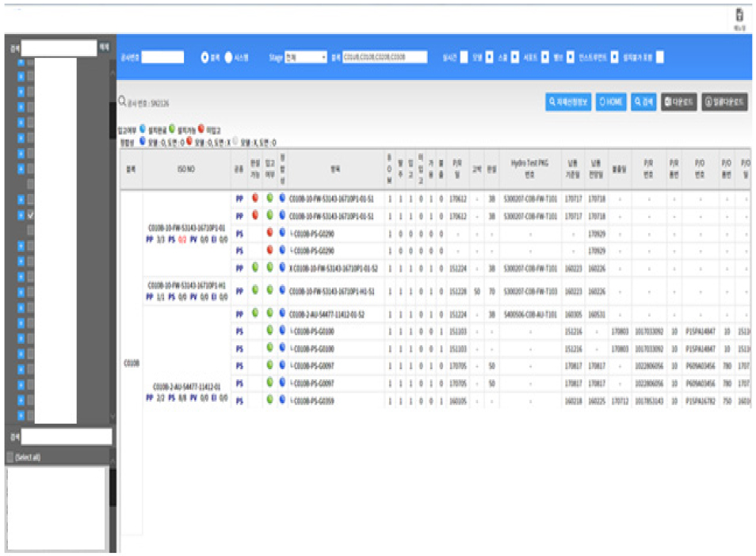Click the P/O number P15PA16782

[700, 401]
